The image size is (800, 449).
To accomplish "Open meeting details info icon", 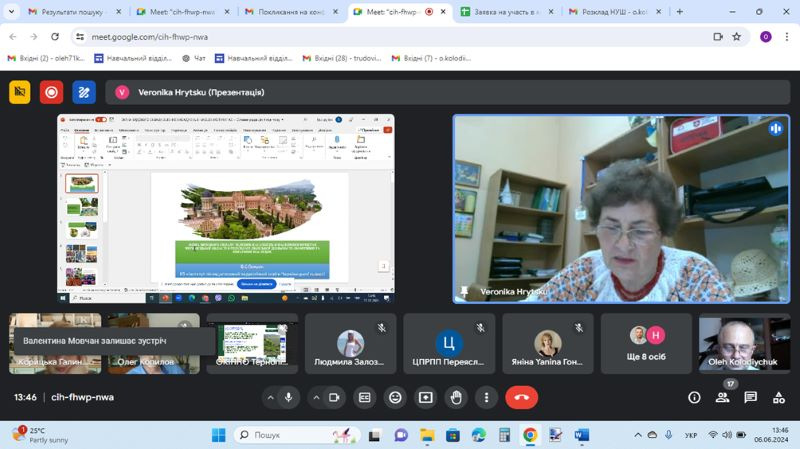I will pyautogui.click(x=694, y=397).
